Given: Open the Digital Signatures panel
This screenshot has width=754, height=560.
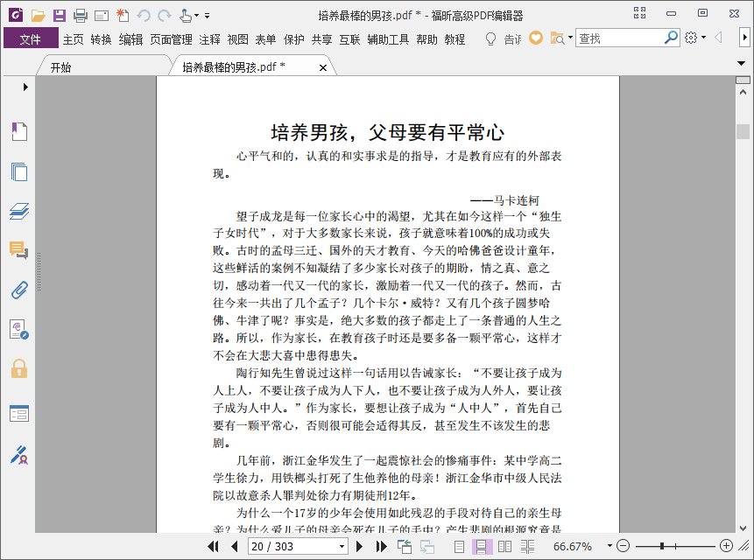Looking at the screenshot, I should (19, 330).
